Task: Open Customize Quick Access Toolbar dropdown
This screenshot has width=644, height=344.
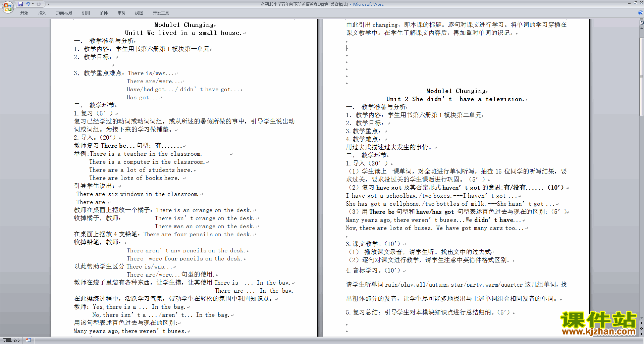Action: (x=48, y=4)
